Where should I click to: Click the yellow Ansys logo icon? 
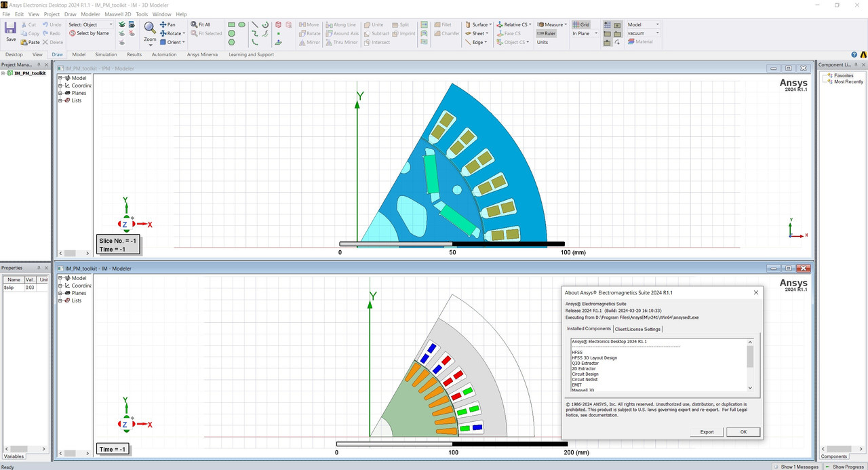click(x=863, y=55)
